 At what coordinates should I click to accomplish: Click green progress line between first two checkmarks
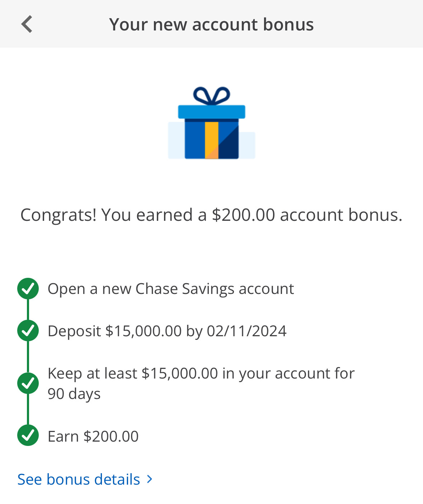coord(28,309)
